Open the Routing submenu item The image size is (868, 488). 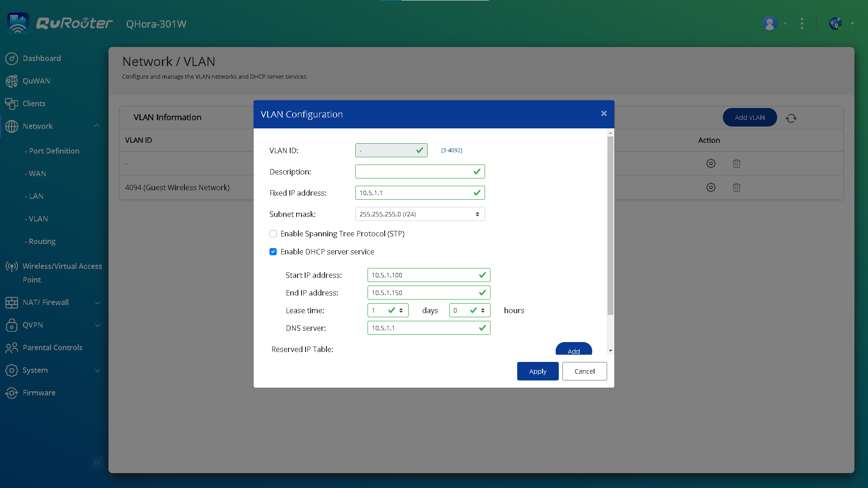[x=42, y=241]
